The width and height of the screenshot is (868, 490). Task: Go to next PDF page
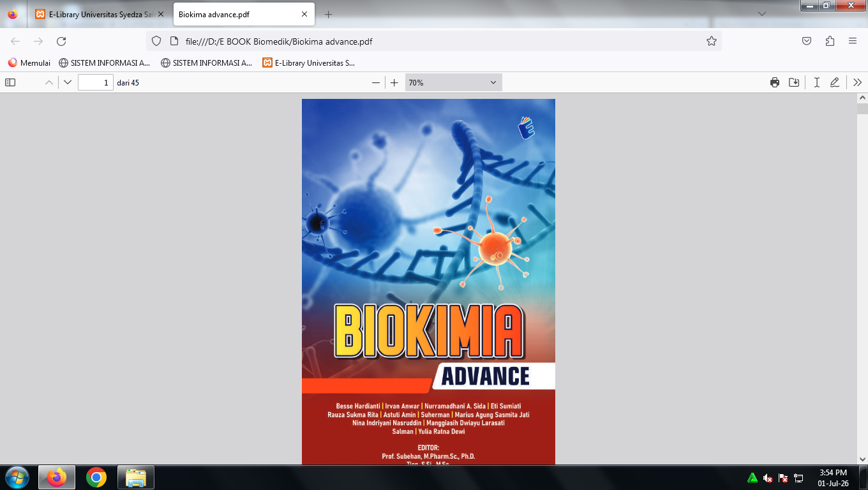coord(68,82)
